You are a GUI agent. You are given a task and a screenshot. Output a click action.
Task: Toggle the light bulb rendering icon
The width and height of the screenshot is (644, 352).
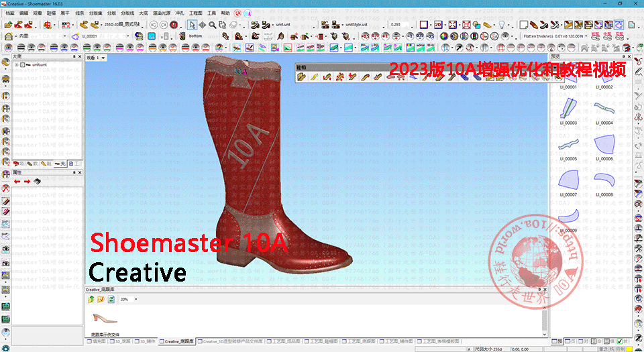click(x=502, y=25)
